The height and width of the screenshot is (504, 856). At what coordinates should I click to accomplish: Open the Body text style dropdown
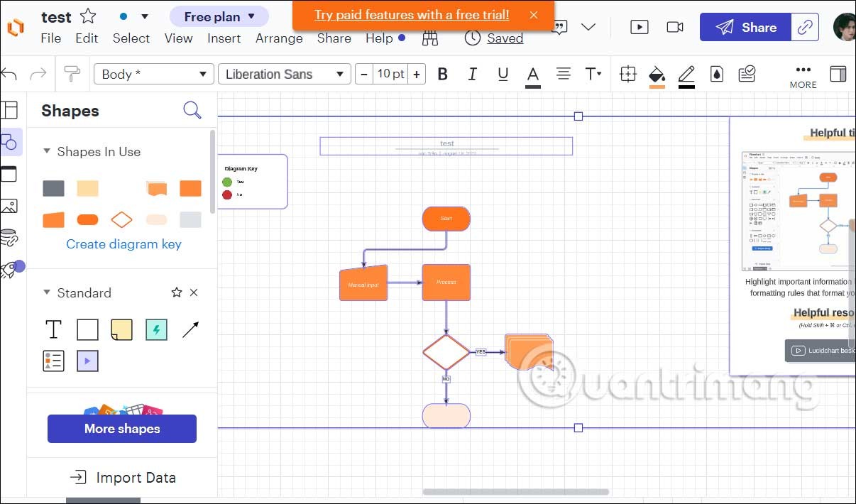(154, 74)
